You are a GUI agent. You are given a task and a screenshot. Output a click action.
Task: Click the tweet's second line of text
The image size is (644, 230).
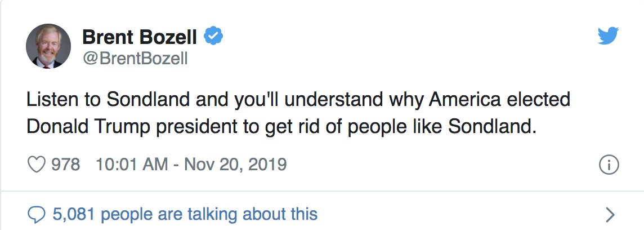coord(279,126)
